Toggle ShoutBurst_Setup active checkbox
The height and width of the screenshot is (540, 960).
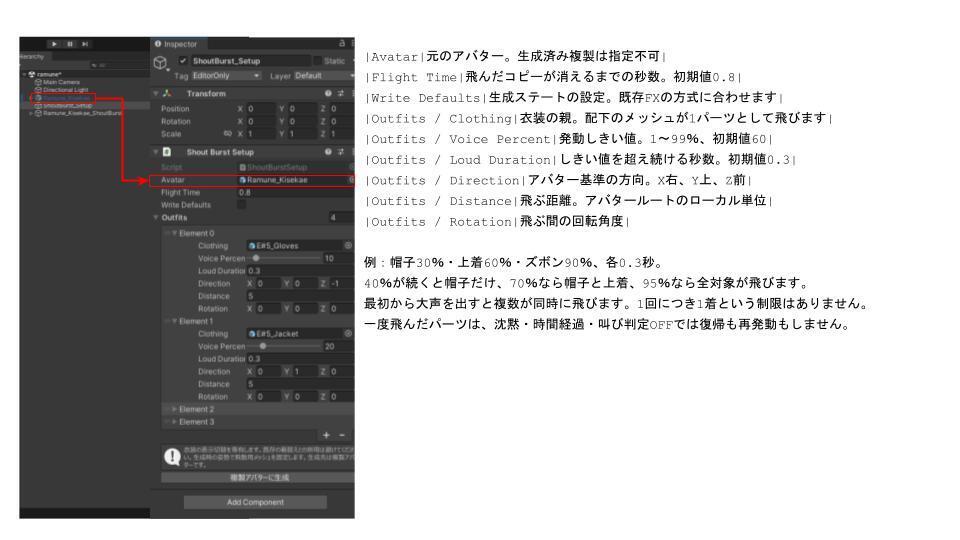tap(182, 61)
